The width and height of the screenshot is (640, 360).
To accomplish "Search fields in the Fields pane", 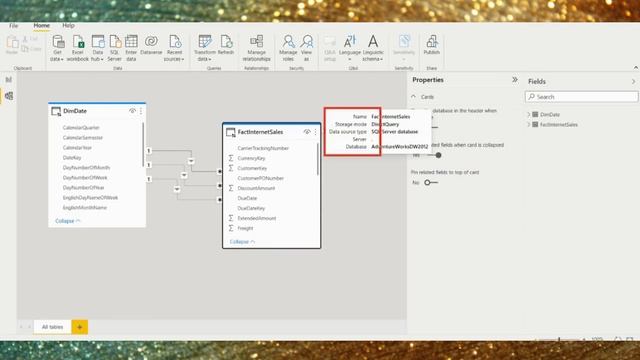I will [x=581, y=97].
